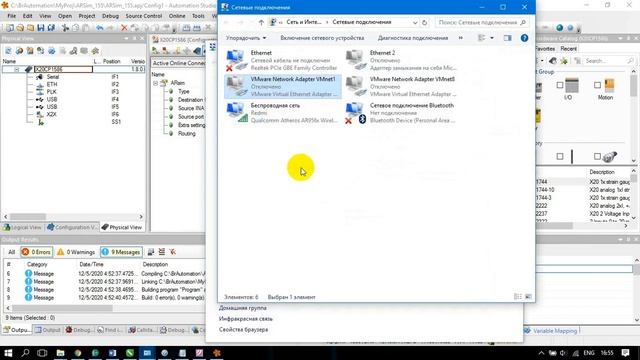Select the USB interface at position IF4
Screen dimensions: 640x360
(x=52, y=99)
